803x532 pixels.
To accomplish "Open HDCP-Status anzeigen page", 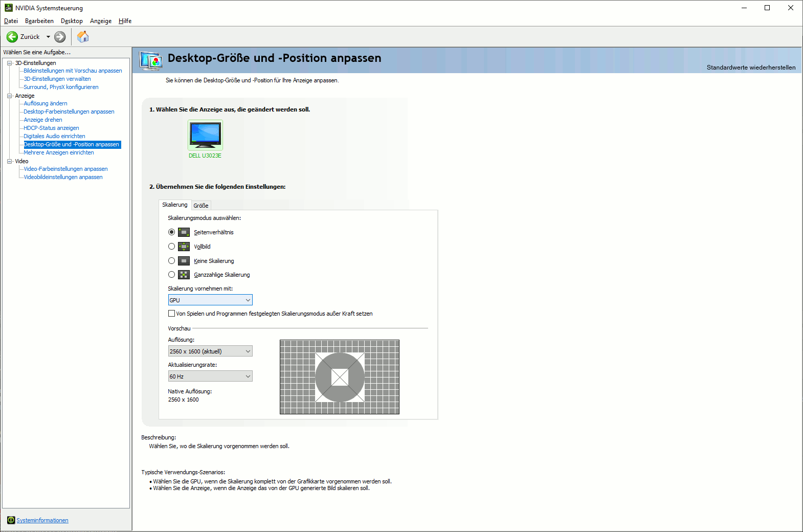I will pos(51,128).
